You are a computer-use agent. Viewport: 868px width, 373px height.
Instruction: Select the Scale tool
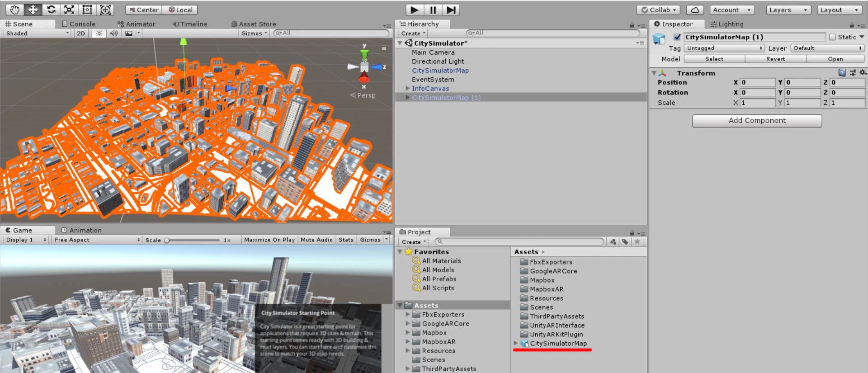click(69, 9)
